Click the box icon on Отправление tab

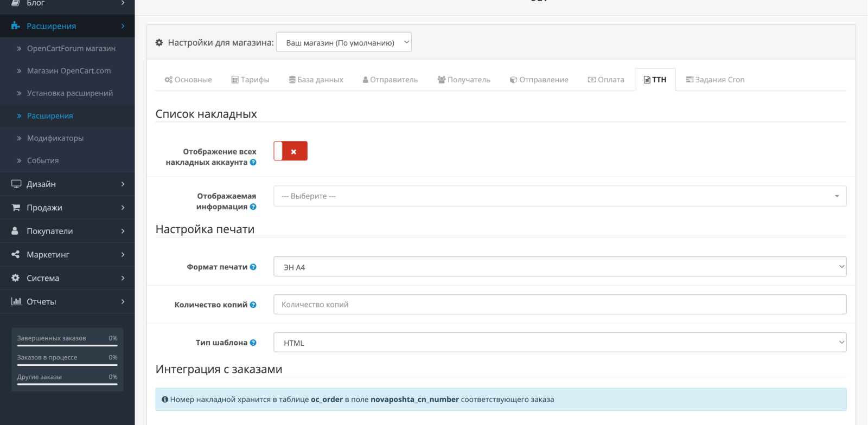[x=513, y=80]
